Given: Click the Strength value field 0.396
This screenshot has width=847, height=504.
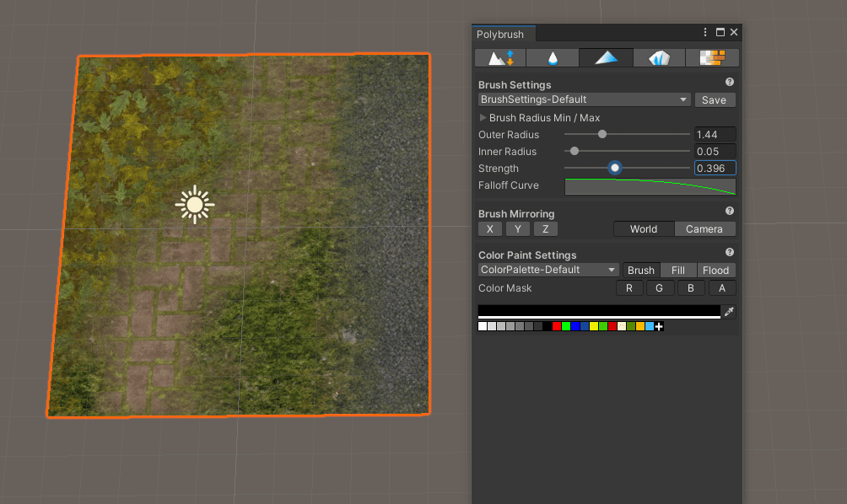Looking at the screenshot, I should (x=715, y=168).
